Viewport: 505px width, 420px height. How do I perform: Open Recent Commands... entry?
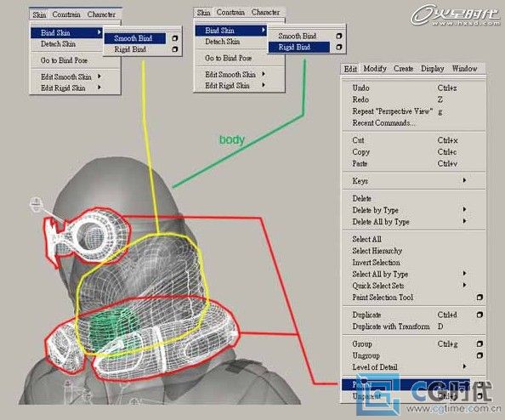[x=383, y=122]
